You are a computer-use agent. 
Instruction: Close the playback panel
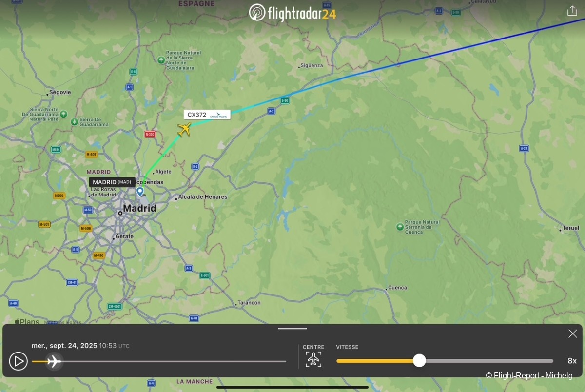(573, 333)
